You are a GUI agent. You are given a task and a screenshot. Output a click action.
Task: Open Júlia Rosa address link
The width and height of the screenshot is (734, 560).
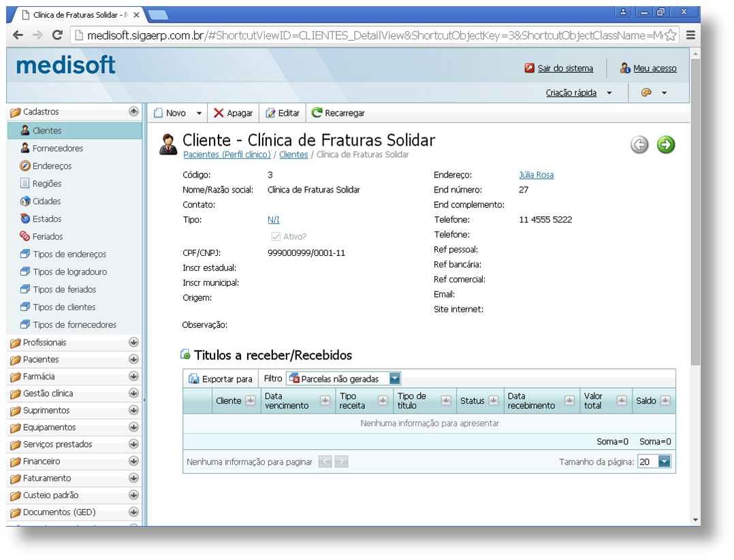[537, 175]
